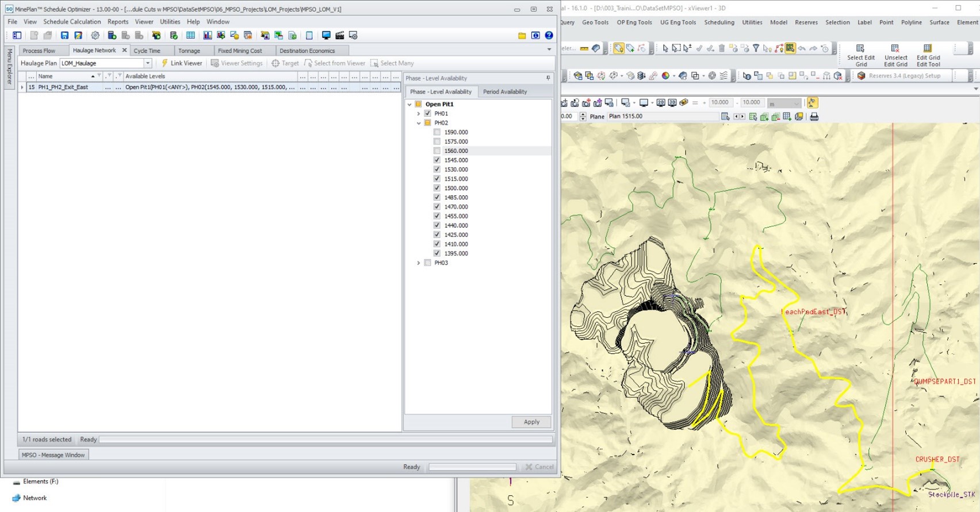Click the Select Edit Grid icon
The height and width of the screenshot is (512, 980).
(x=860, y=48)
